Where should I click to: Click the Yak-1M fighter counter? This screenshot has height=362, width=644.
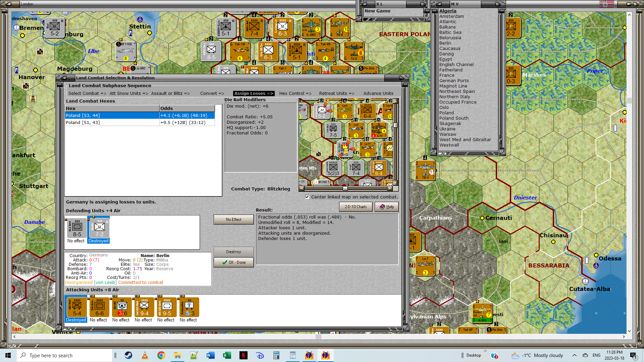[240, 51]
